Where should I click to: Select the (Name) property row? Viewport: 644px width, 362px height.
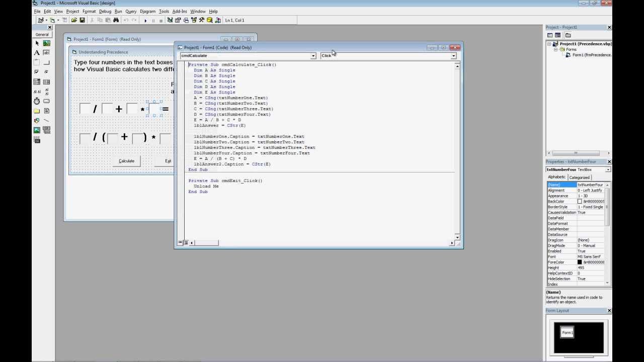[576, 185]
